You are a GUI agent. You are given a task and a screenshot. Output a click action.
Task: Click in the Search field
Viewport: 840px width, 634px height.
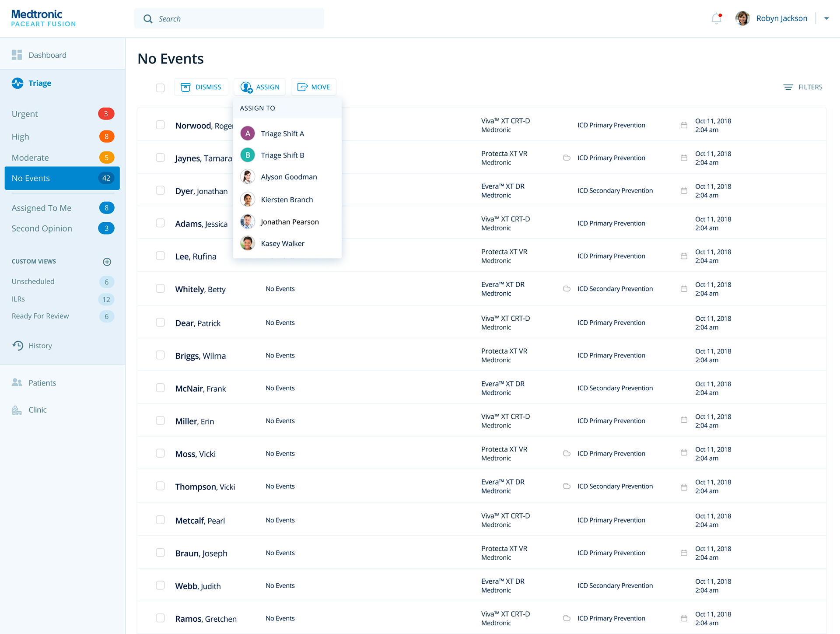tap(229, 19)
